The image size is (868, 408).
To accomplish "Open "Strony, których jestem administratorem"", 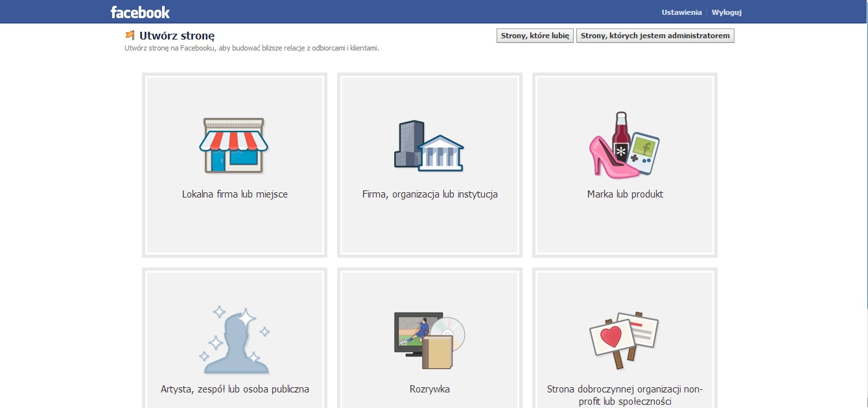I will (x=655, y=36).
